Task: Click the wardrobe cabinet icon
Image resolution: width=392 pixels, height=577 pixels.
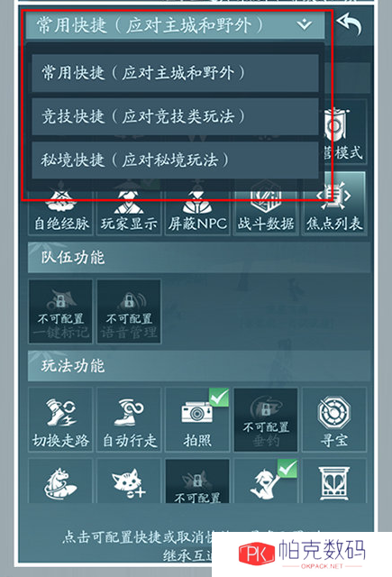Action: [334, 481]
